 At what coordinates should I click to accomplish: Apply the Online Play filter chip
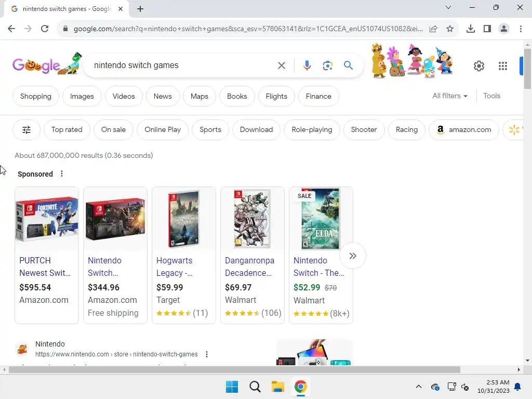pyautogui.click(x=163, y=129)
